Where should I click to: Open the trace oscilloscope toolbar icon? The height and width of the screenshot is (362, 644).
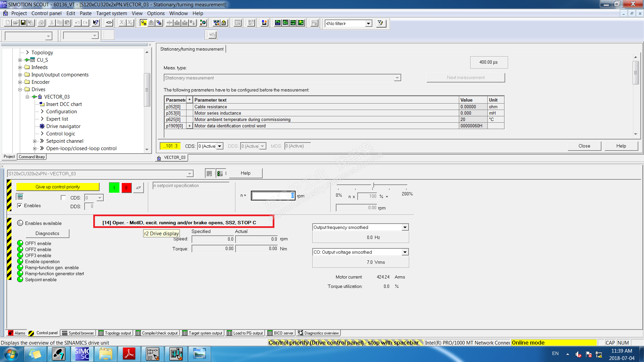point(278,23)
